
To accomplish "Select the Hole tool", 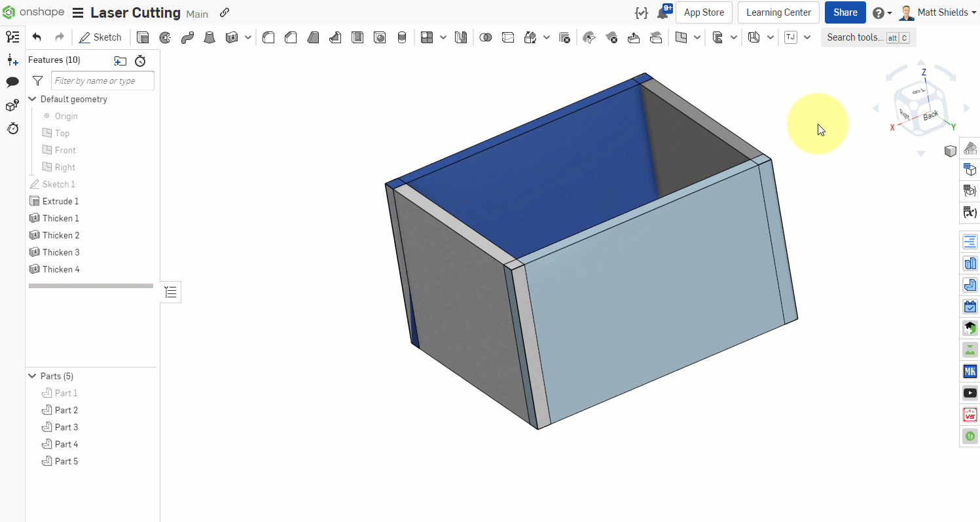I will [380, 37].
